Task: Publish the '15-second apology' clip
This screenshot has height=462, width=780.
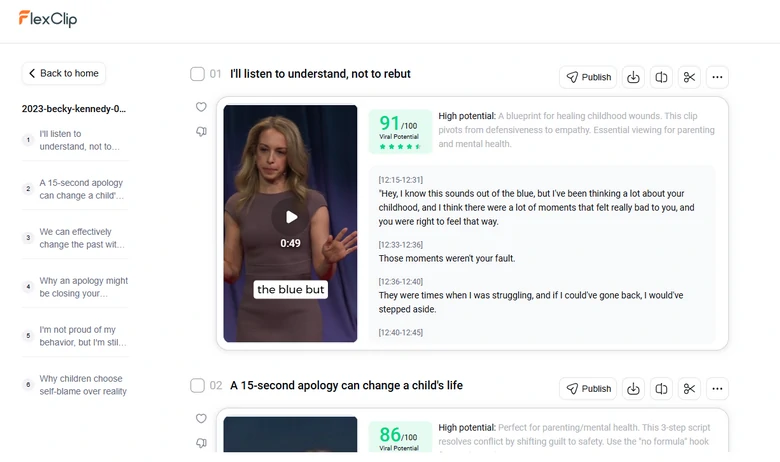Action: [588, 388]
